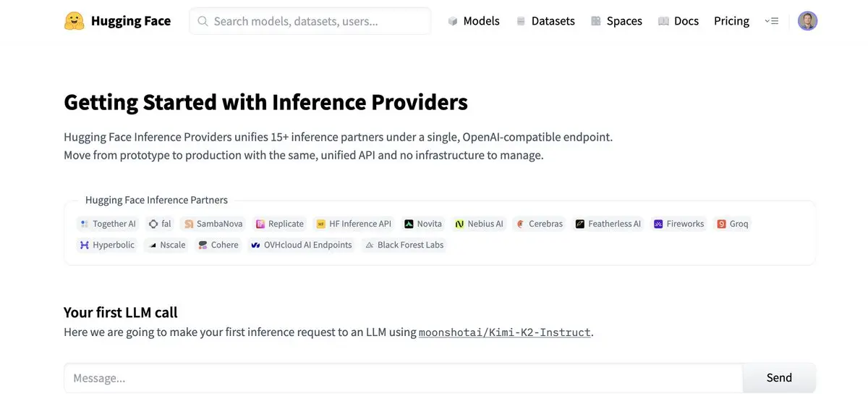Open the moonshotai/Kimi-K2-Instruct model link
Screen dimensions: 868x407
pyautogui.click(x=505, y=332)
